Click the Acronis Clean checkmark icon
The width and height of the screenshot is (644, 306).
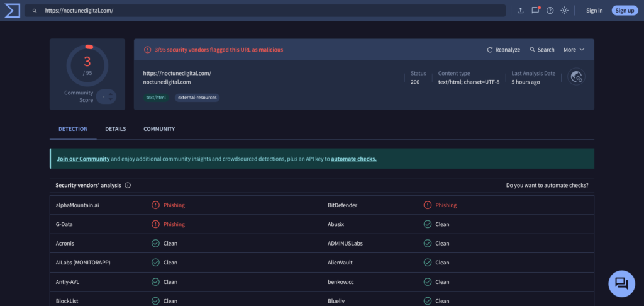point(155,243)
